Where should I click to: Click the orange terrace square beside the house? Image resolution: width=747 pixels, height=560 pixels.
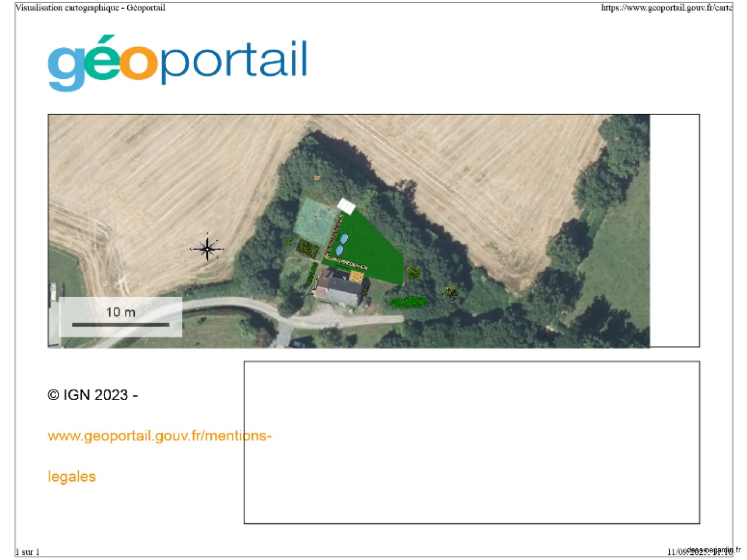click(356, 276)
